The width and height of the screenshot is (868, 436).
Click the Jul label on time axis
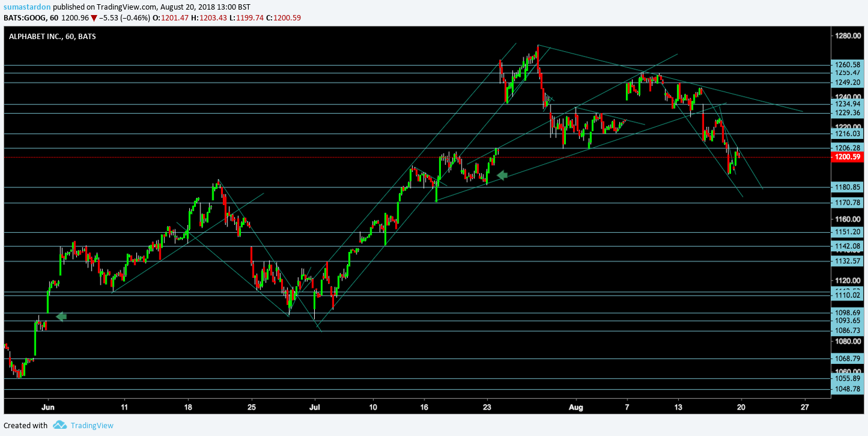pyautogui.click(x=314, y=406)
